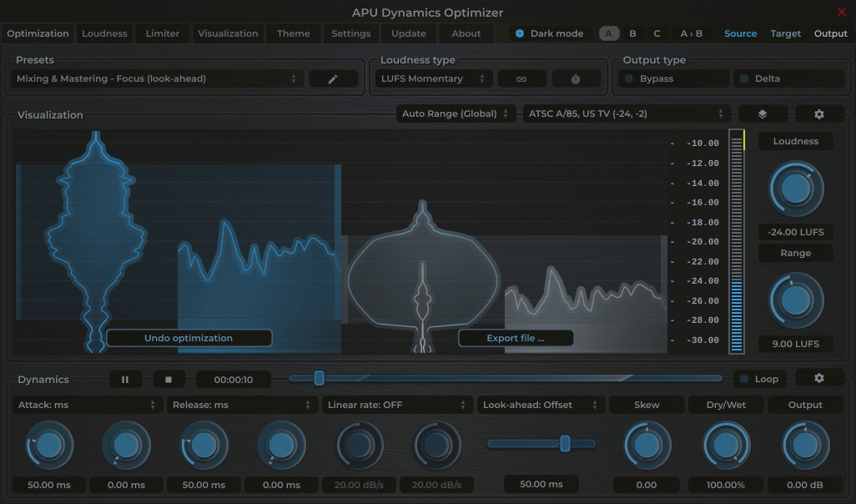The image size is (856, 504).
Task: Switch to the Limiter tab
Action: point(162,33)
